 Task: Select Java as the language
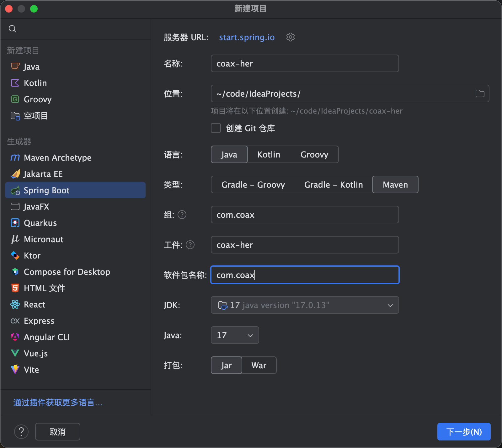pyautogui.click(x=229, y=154)
